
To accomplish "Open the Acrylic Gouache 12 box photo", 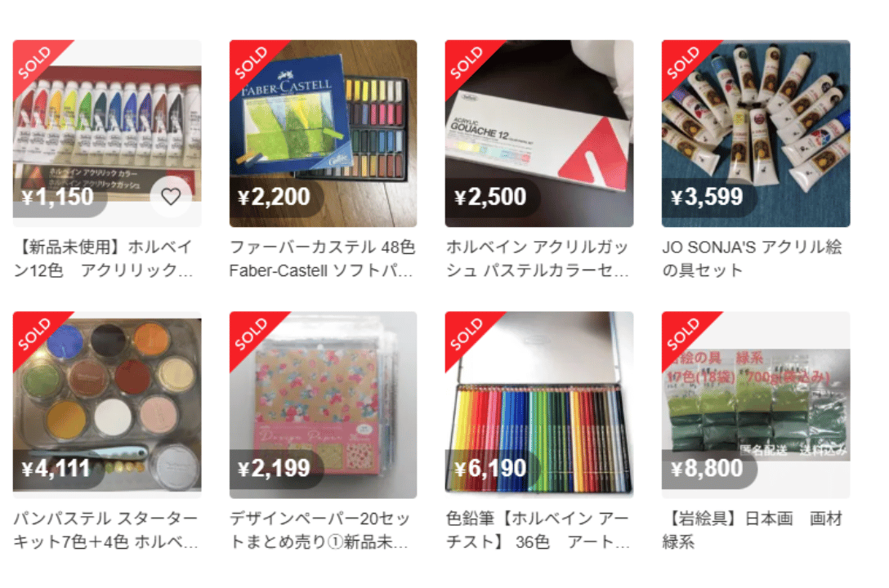I will [539, 133].
